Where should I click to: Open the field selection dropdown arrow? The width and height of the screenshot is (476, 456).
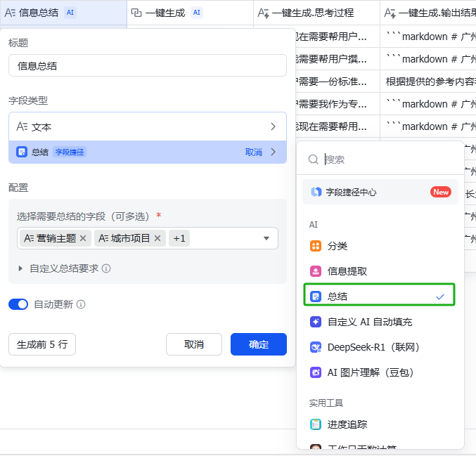point(266,238)
